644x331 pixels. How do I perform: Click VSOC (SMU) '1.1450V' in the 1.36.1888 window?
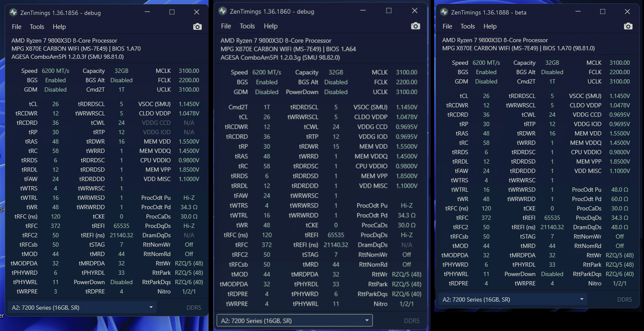click(x=619, y=96)
